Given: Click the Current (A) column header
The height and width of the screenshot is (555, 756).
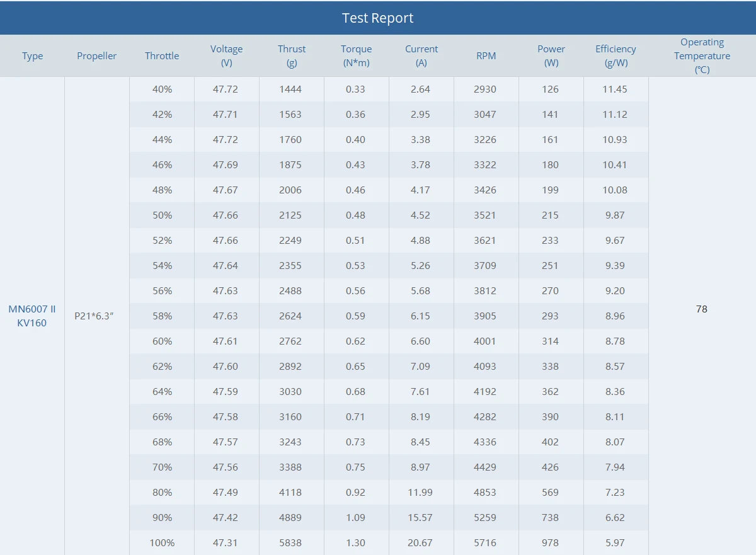Looking at the screenshot, I should pyautogui.click(x=421, y=55).
